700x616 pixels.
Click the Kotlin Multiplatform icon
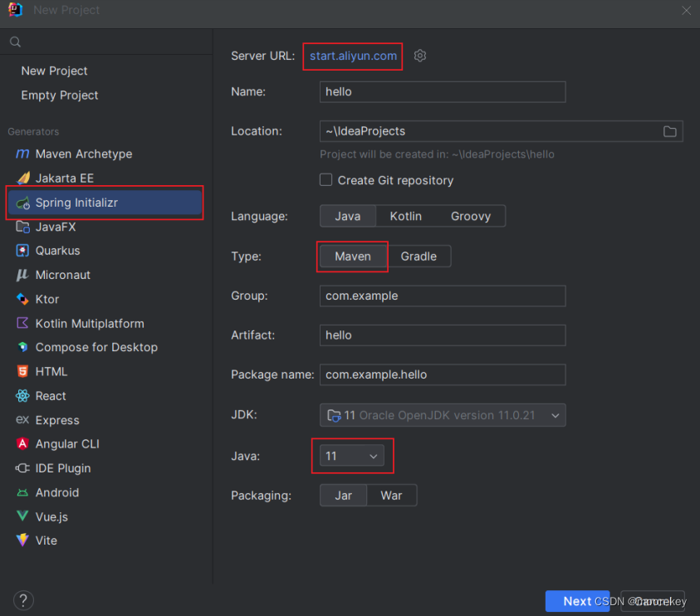(22, 323)
